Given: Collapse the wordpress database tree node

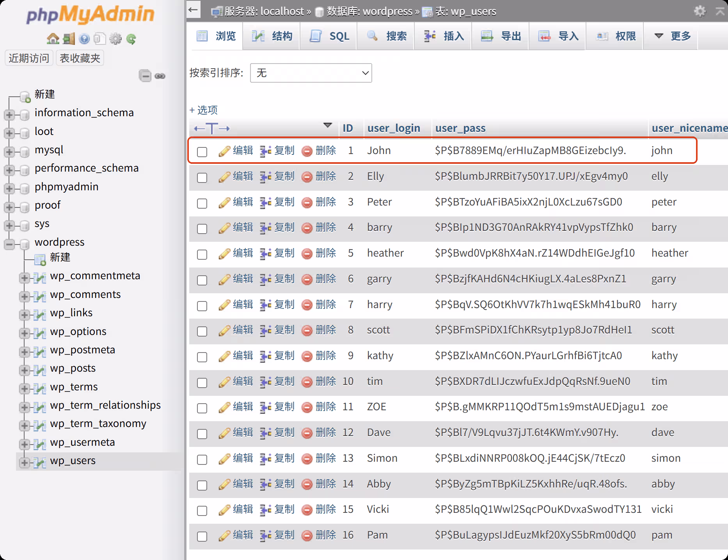Looking at the screenshot, I should pos(9,244).
